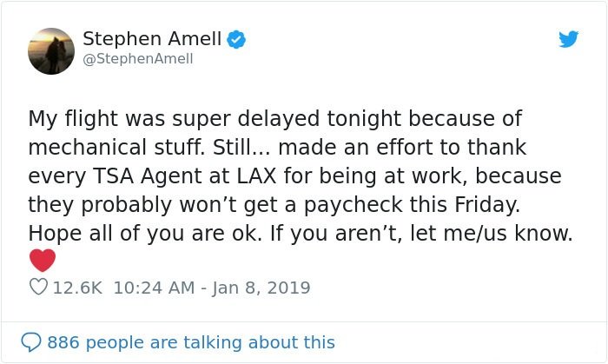Click the blue verified badge
Screen dimensions: 608x364
[x=236, y=39]
